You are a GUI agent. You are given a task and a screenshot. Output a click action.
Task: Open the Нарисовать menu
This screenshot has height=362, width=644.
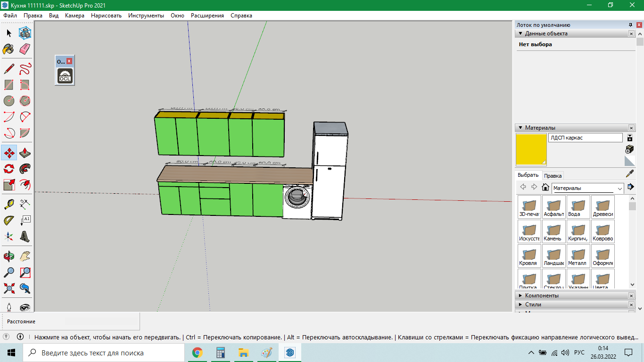pos(106,16)
